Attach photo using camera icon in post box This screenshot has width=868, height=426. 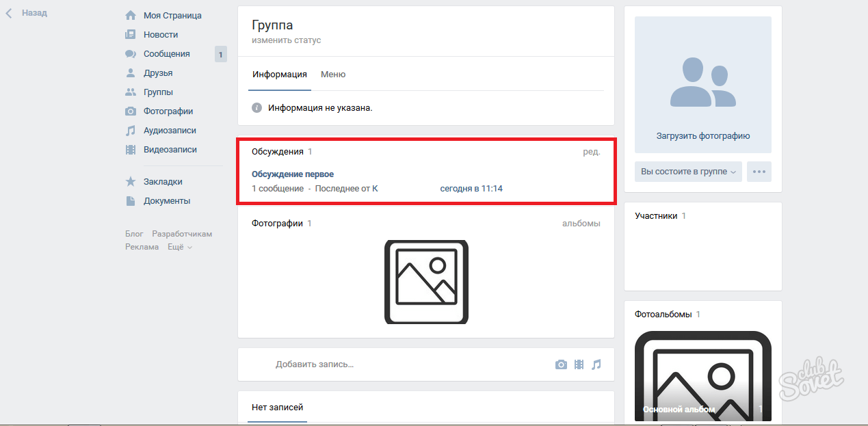561,364
